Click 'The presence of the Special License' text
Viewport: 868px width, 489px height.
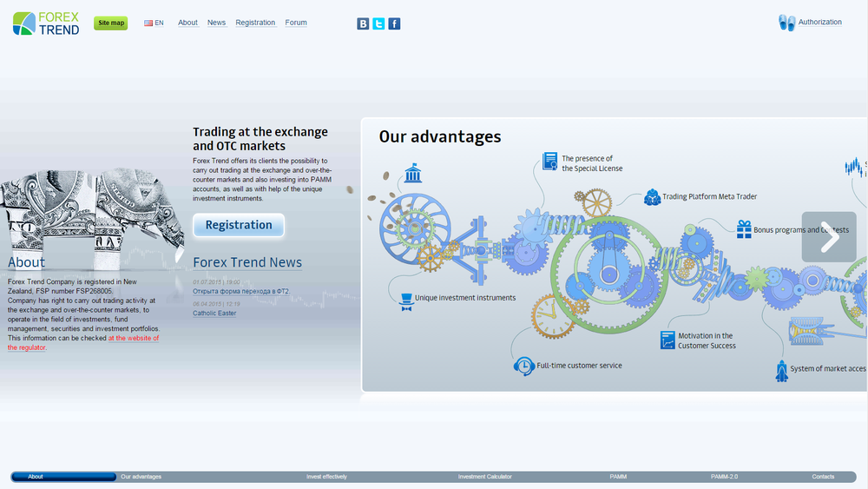(x=592, y=163)
